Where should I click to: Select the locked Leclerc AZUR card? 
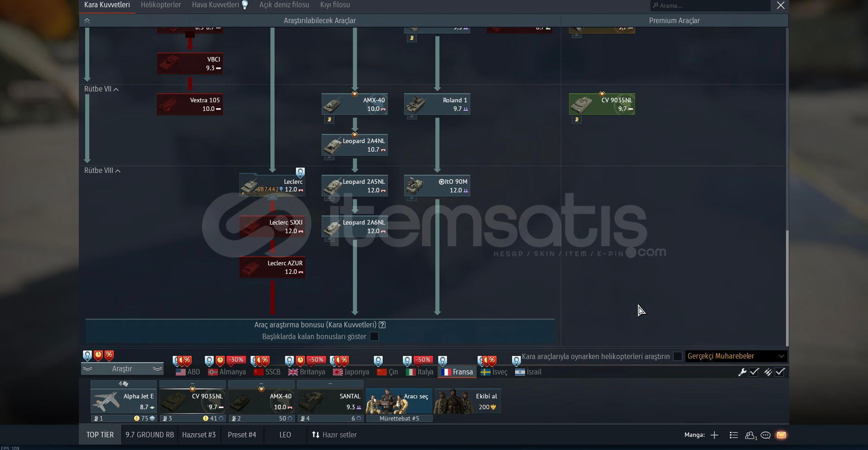[272, 268]
